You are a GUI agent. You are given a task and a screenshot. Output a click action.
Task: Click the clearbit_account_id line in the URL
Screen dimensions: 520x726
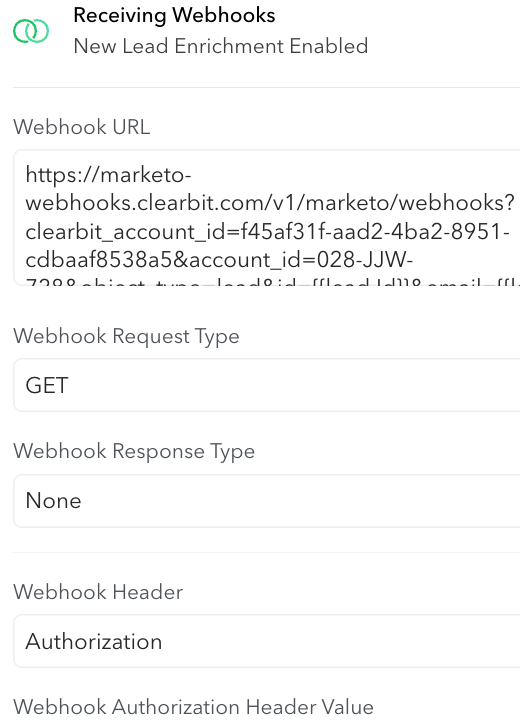(268, 232)
